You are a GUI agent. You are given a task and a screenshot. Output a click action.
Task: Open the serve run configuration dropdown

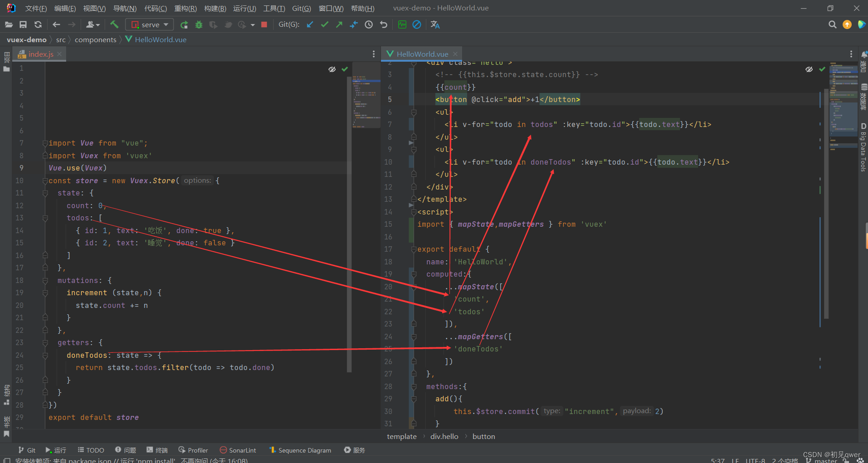coord(149,24)
